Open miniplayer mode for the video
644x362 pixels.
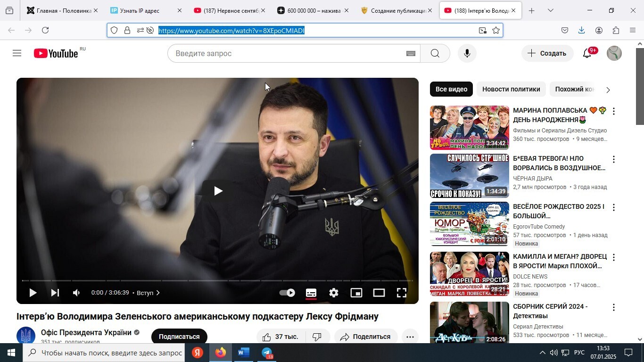356,293
